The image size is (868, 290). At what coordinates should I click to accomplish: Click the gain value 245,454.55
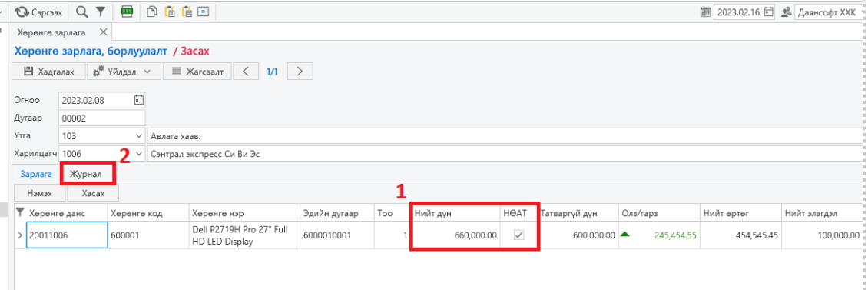[674, 235]
